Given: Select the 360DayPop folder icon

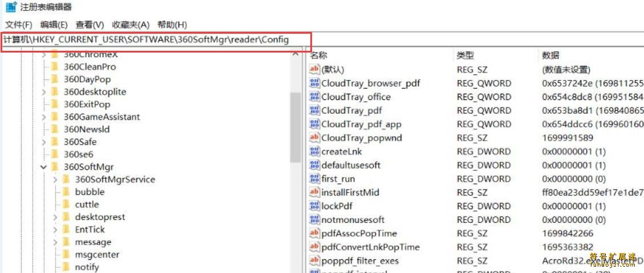Looking at the screenshot, I should click(55, 79).
